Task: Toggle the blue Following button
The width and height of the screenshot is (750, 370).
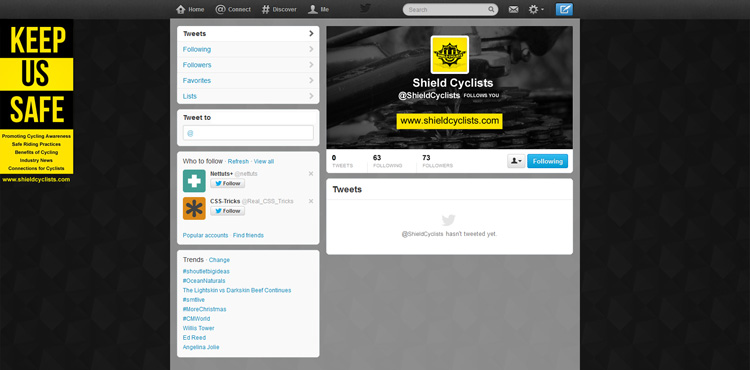Action: pos(548,161)
